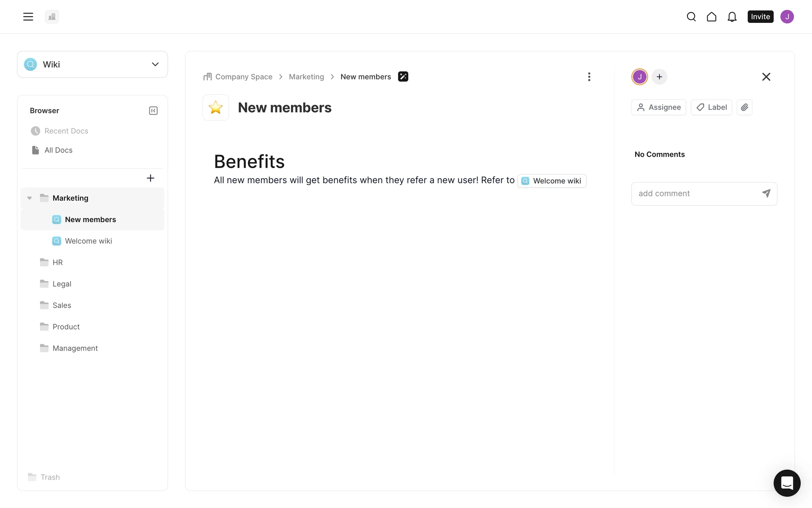Collapse the Browser sidebar panel icon
This screenshot has width=812, height=508.
(153, 110)
